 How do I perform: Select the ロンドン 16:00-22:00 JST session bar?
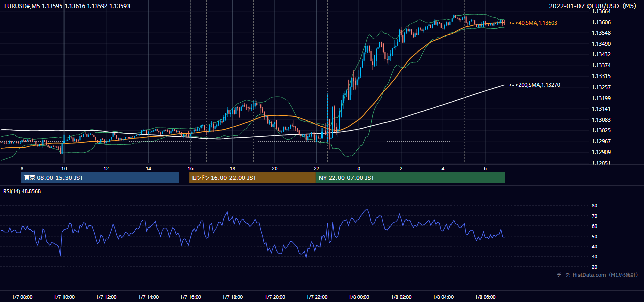[x=252, y=178]
